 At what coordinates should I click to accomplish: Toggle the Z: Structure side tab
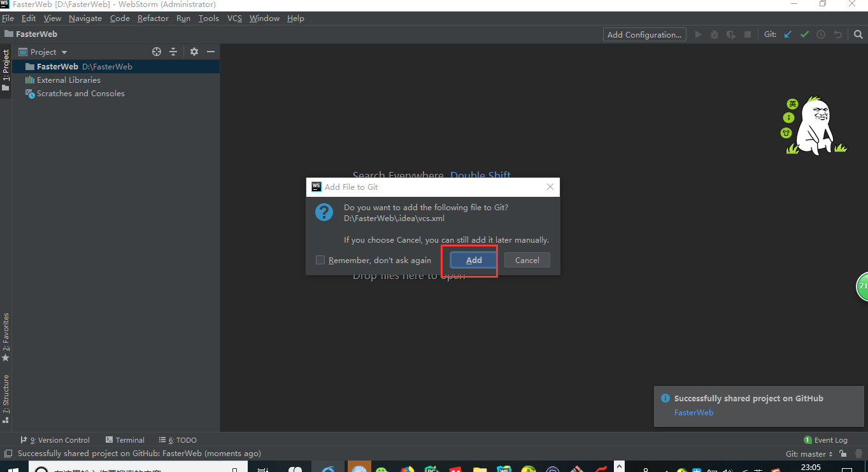pyautogui.click(x=6, y=399)
